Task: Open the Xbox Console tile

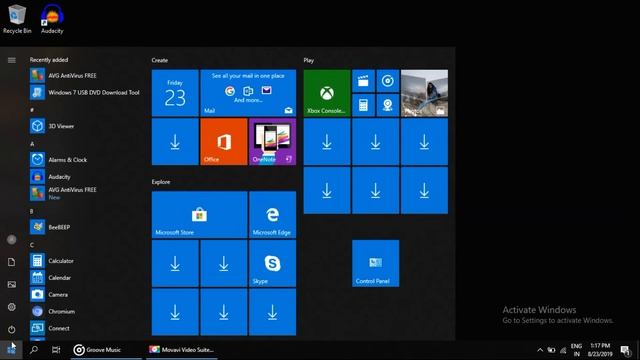Action: pos(327,93)
